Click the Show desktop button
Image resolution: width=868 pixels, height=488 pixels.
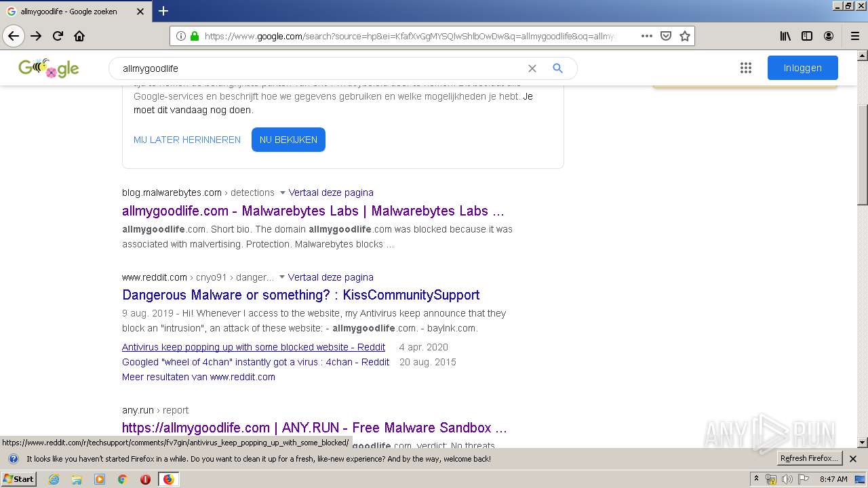(861, 479)
